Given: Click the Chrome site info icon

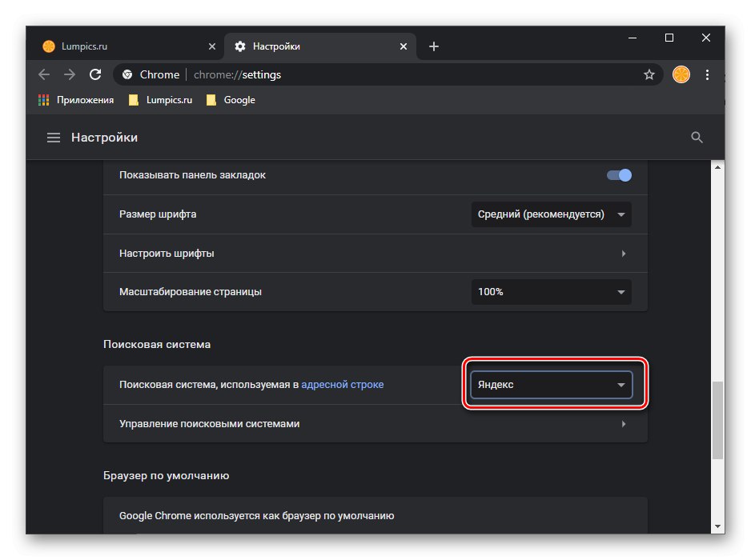Looking at the screenshot, I should click(x=127, y=74).
